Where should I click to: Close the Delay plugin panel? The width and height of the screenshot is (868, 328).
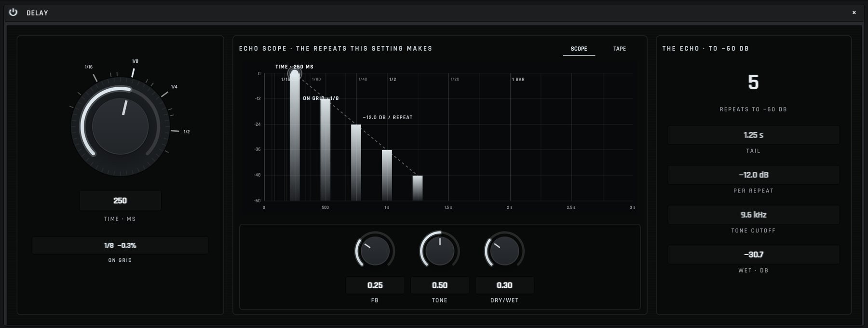[854, 13]
